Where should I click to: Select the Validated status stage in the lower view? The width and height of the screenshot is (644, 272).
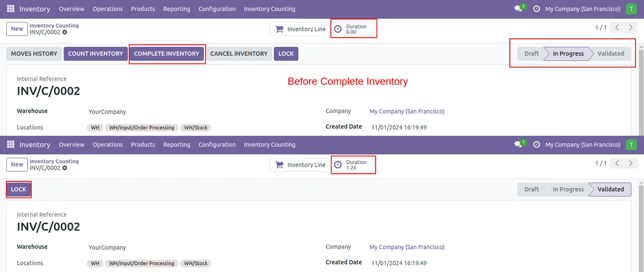click(x=611, y=189)
